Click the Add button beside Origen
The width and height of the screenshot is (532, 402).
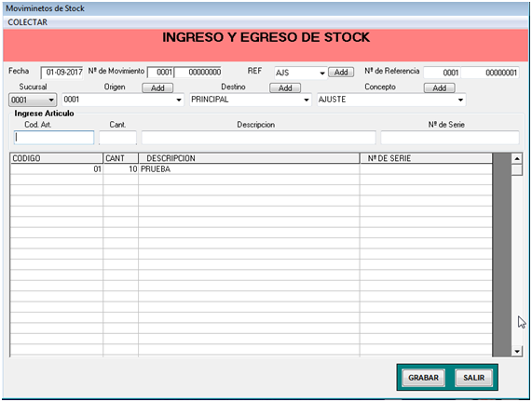157,87
